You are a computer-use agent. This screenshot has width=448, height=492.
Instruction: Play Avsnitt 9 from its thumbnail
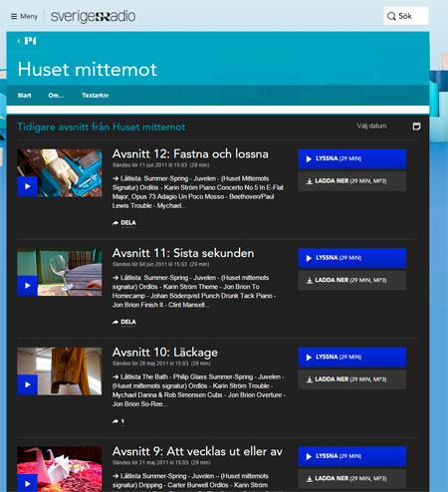27,483
